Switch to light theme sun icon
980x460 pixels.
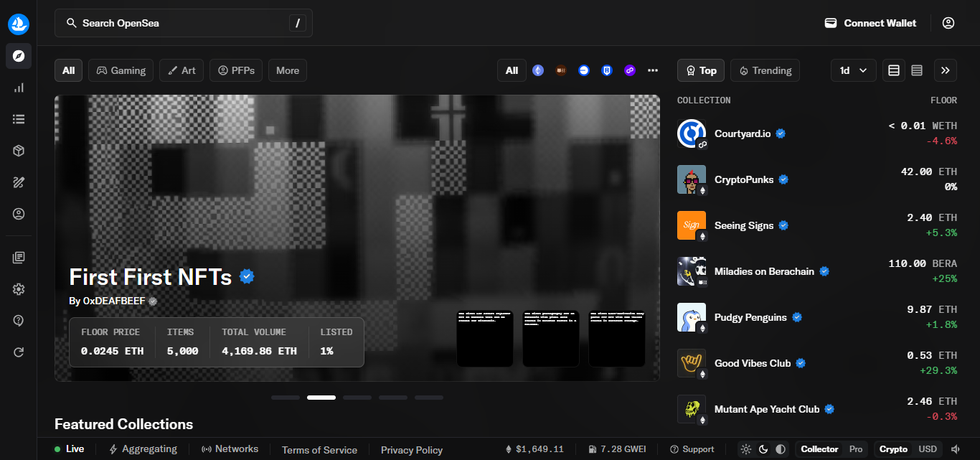746,449
